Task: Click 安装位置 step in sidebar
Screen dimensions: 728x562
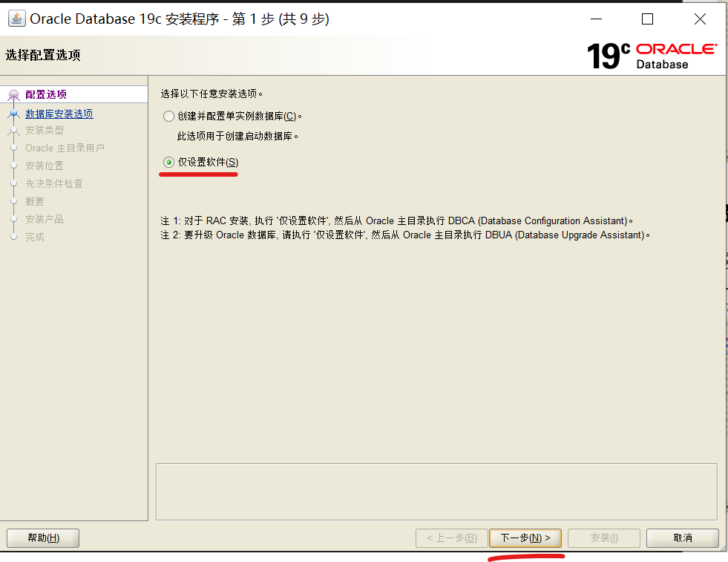Action: (44, 166)
